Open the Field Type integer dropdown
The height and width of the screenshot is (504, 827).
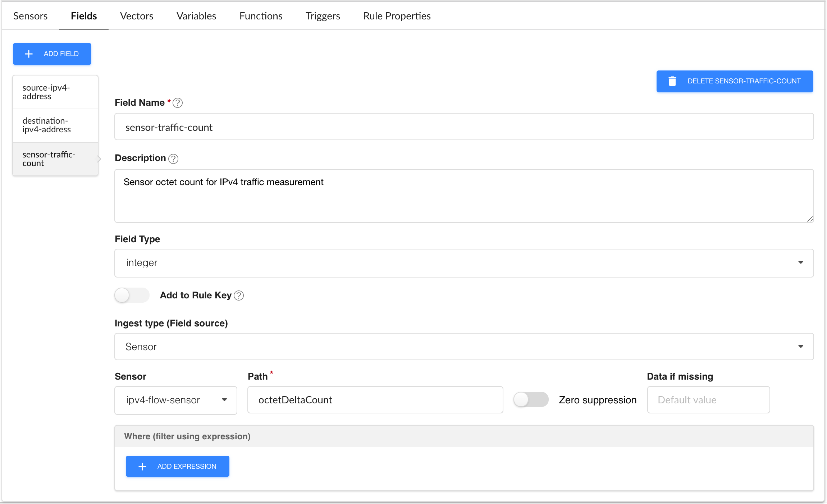click(464, 263)
